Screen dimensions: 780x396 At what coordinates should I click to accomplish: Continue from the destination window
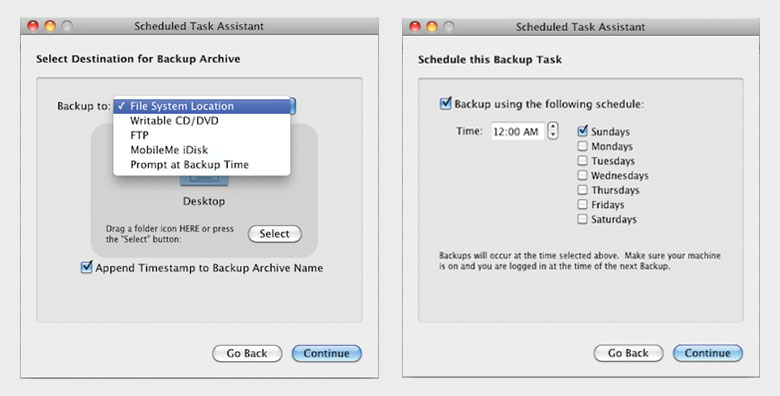coord(326,353)
